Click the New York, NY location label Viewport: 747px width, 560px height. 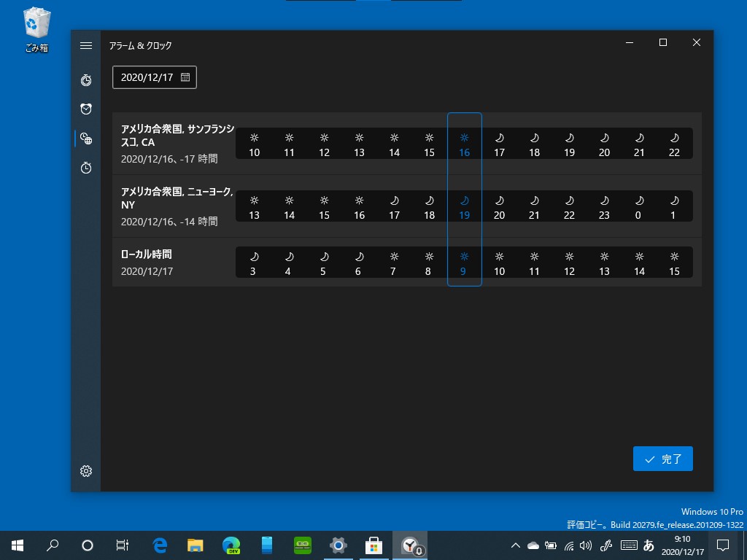point(177,198)
